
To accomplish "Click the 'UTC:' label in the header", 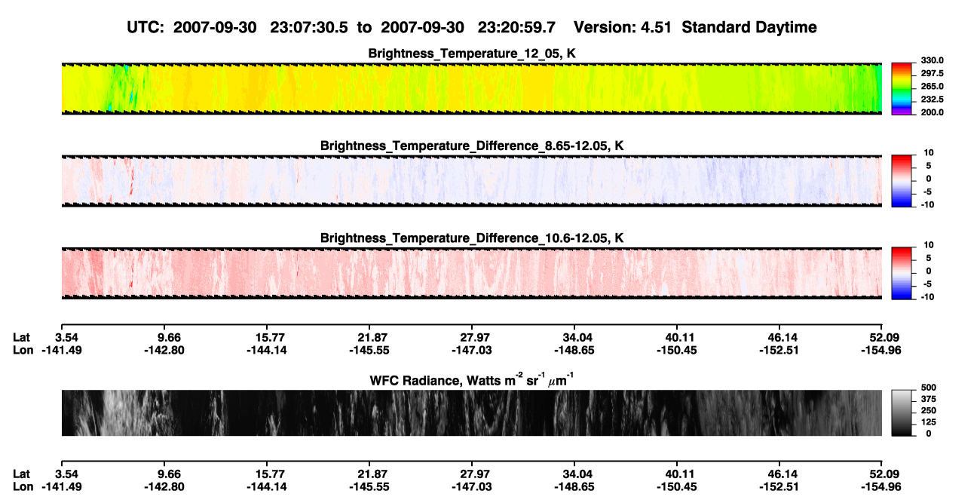I will pos(146,27).
